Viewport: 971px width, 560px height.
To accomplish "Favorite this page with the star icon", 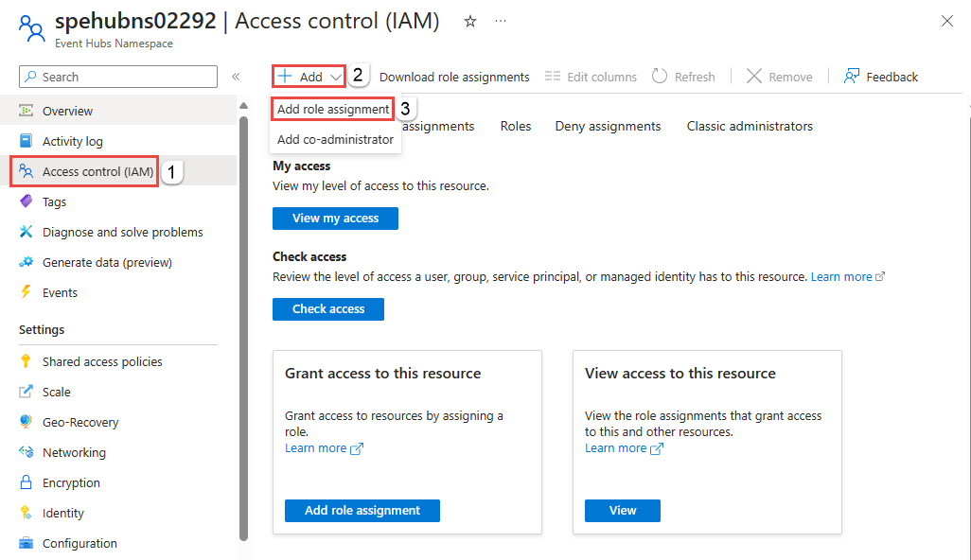I will click(x=470, y=22).
